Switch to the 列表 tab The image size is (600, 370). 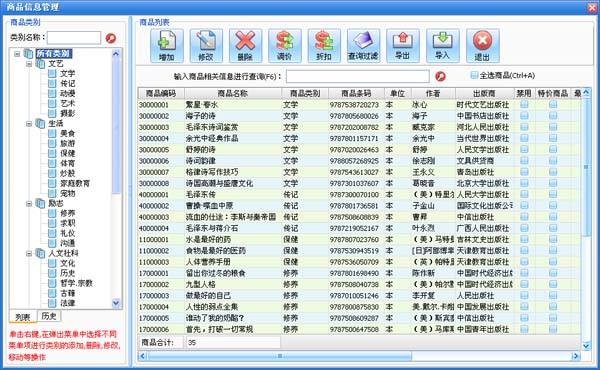click(x=23, y=317)
